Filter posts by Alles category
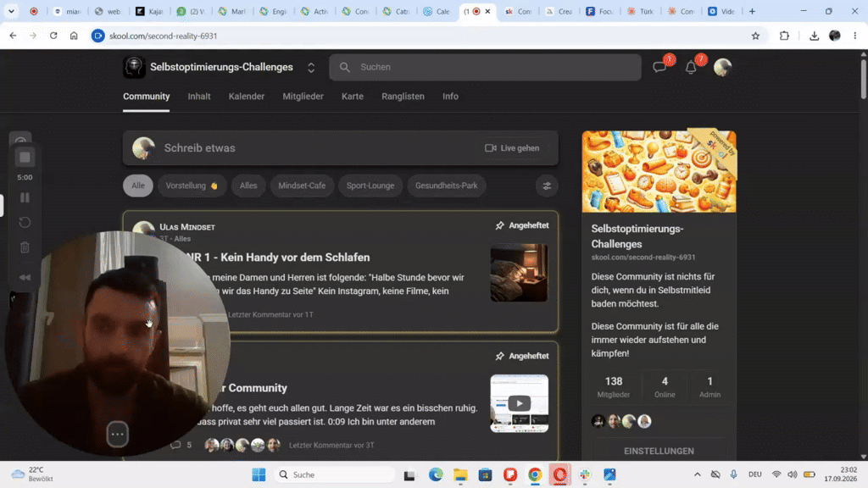This screenshot has height=488, width=868. tap(248, 186)
